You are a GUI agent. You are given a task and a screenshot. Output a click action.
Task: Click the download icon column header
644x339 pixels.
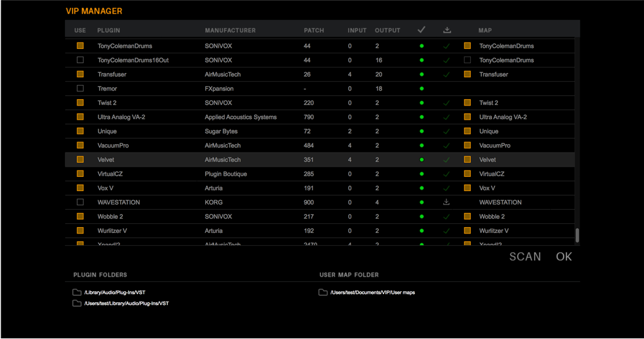click(x=447, y=30)
